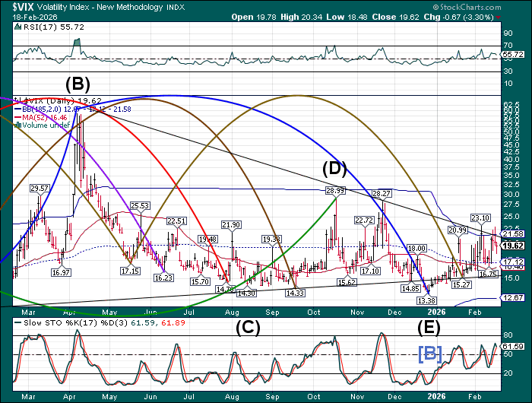Click the 29.57 price callout

click(40, 188)
